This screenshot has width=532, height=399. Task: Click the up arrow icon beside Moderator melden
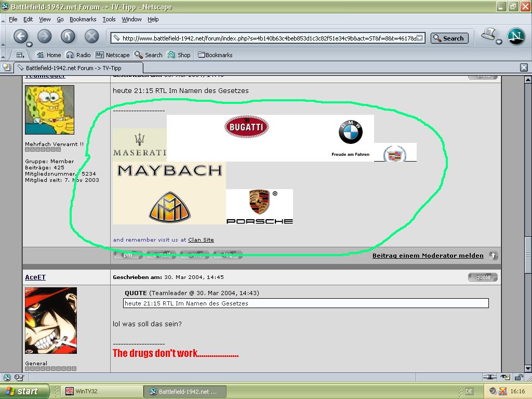point(494,256)
